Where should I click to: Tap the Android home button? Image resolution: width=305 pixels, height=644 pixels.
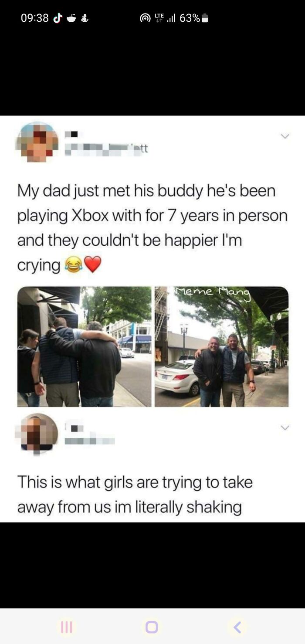click(152, 627)
